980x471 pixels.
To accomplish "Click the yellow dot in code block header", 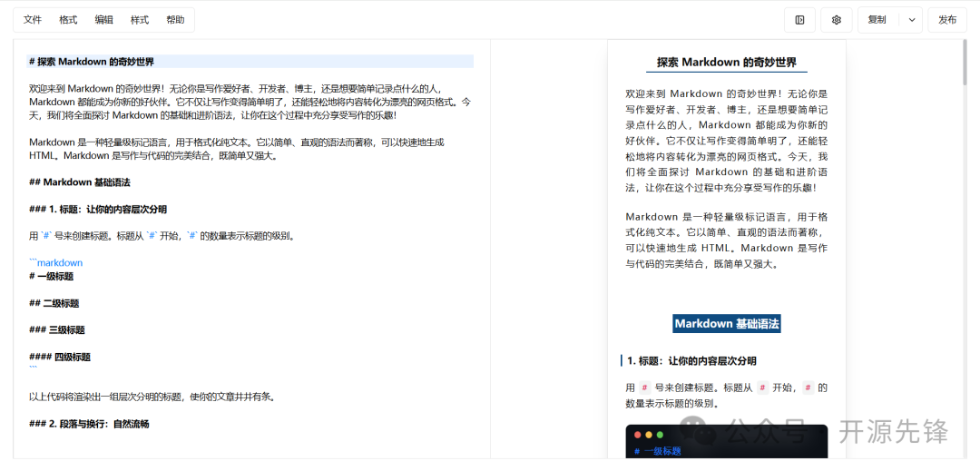I will pos(649,435).
